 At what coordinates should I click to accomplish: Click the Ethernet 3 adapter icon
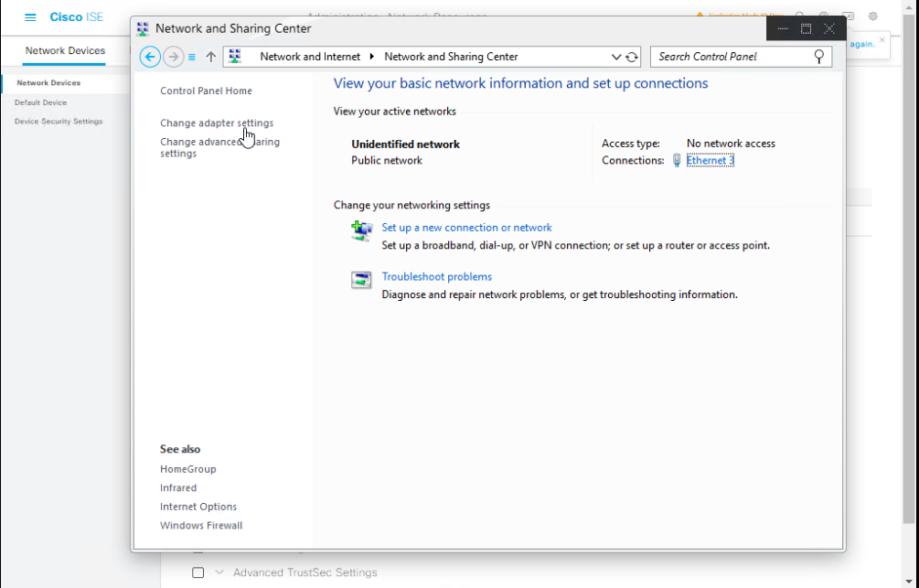(x=677, y=160)
